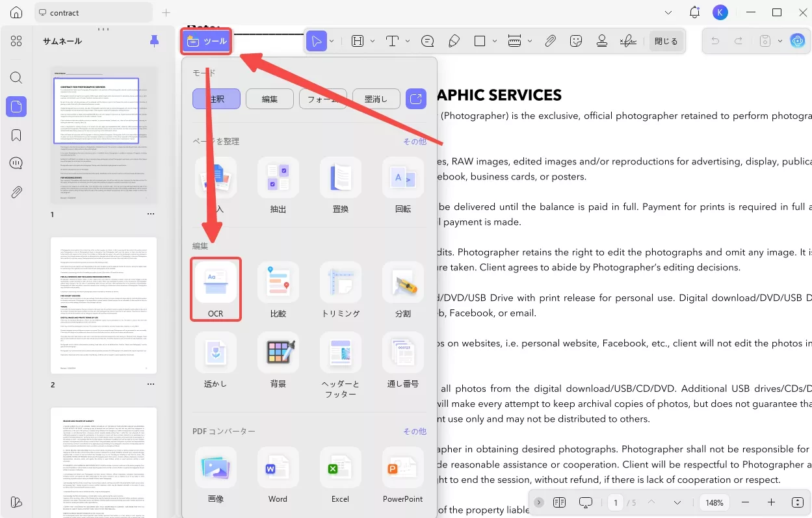This screenshot has height=518, width=812.
Task: Open その他 link for PDF コンバーター
Action: point(414,431)
